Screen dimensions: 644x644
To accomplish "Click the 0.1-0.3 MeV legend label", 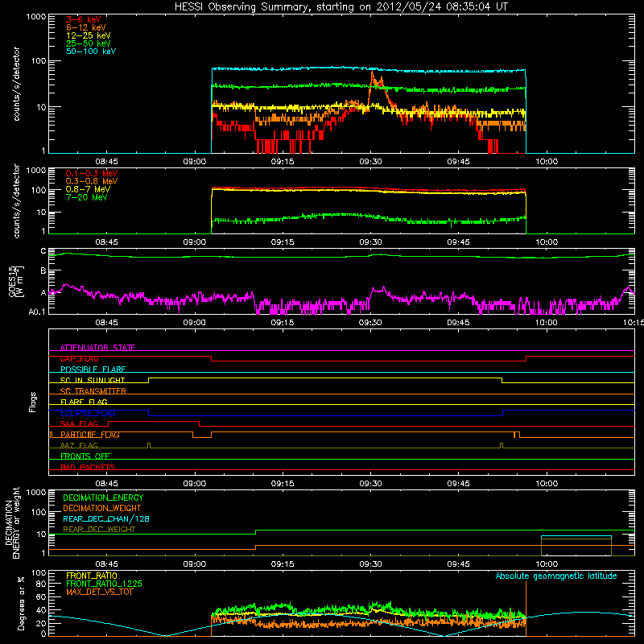I will (x=92, y=173).
